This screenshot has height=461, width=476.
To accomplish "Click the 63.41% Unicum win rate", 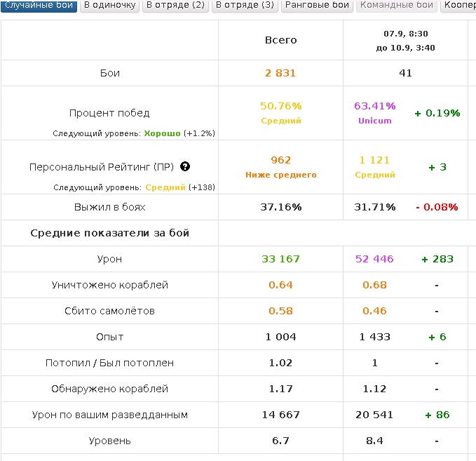I will 375,106.
